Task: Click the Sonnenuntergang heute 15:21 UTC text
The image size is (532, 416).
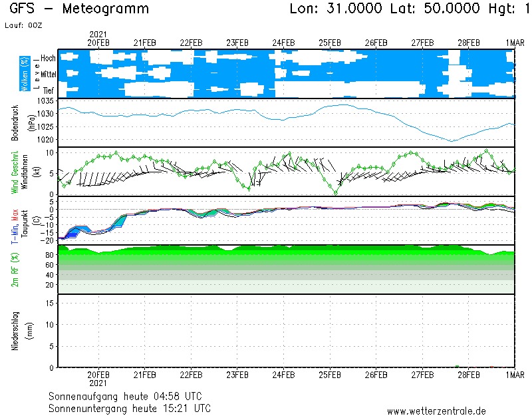Action: [130, 407]
